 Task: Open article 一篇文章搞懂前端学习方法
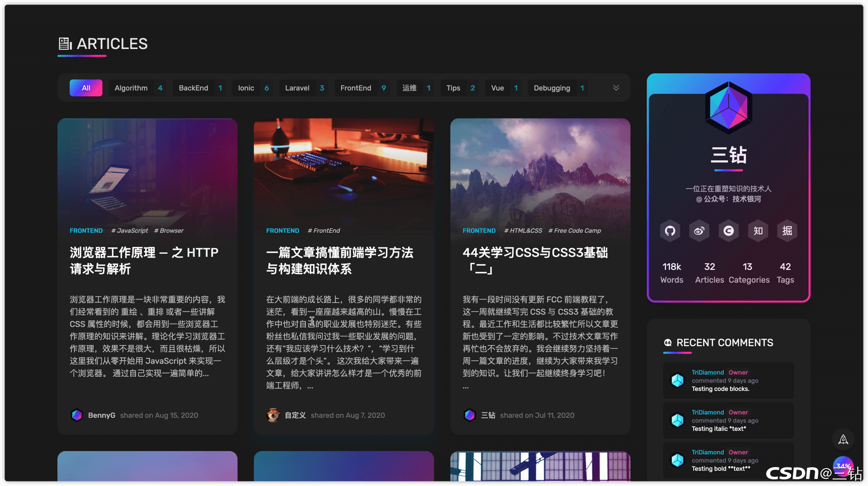tap(340, 261)
